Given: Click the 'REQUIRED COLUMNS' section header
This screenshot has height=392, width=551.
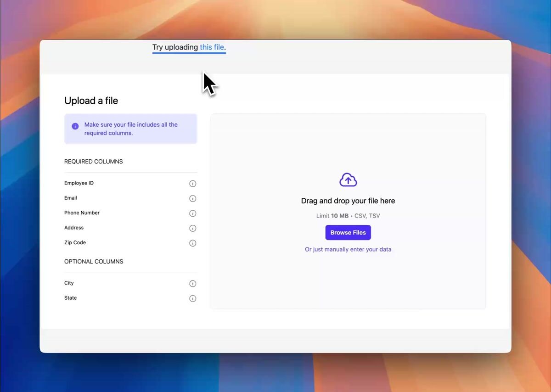Looking at the screenshot, I should pyautogui.click(x=94, y=162).
